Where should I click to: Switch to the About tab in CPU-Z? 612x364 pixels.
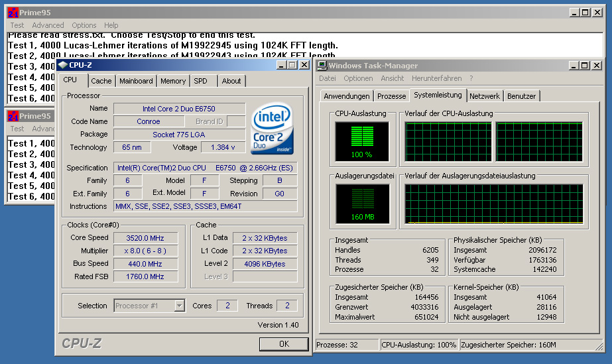pos(231,81)
